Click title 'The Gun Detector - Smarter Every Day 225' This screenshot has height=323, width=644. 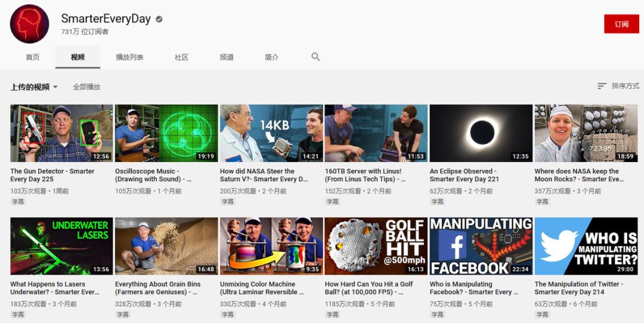(x=52, y=175)
